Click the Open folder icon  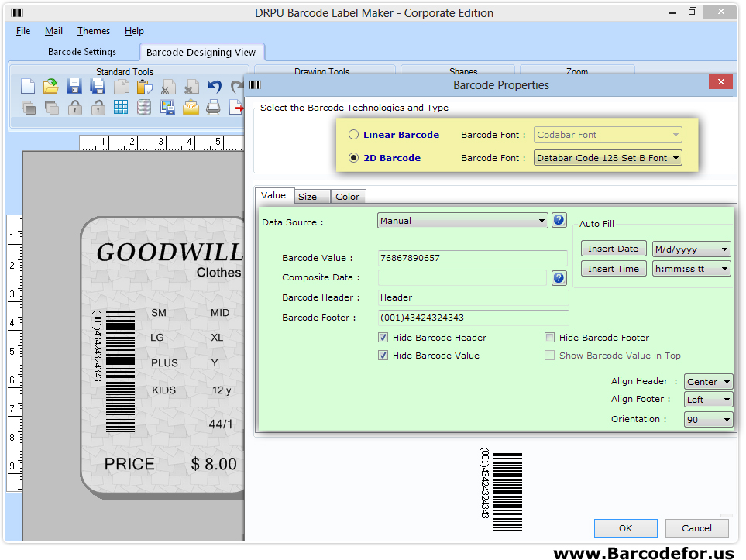tap(51, 87)
